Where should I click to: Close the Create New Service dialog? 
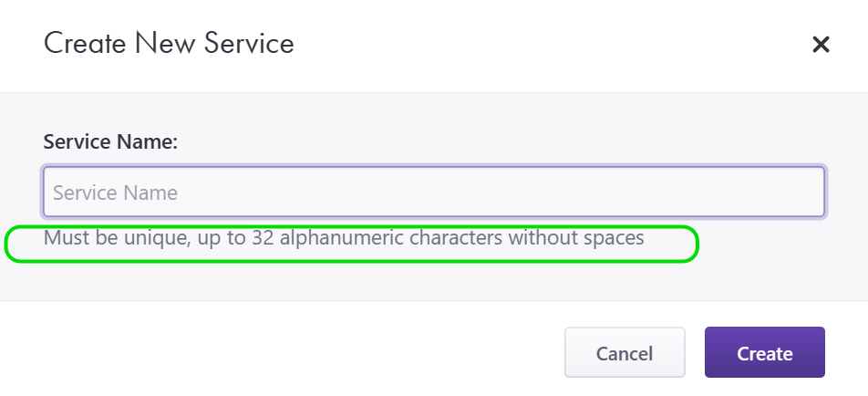coord(821,44)
